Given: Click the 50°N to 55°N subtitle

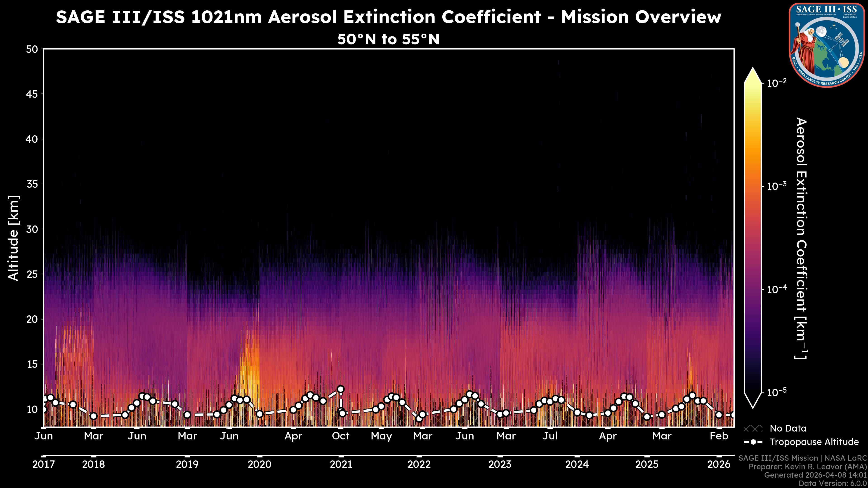Looking at the screenshot, I should click(x=388, y=39).
